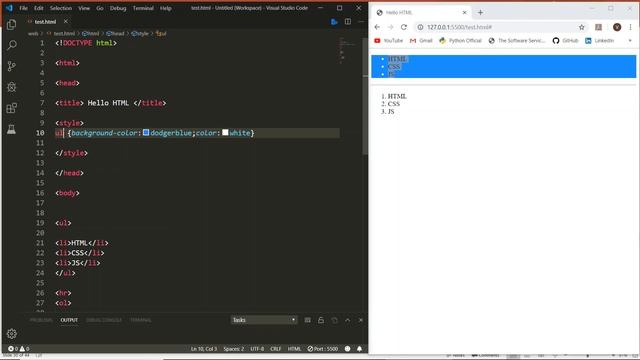Image resolution: width=640 pixels, height=360 pixels.
Task: Click the html breadcrumb item
Action: [91, 33]
